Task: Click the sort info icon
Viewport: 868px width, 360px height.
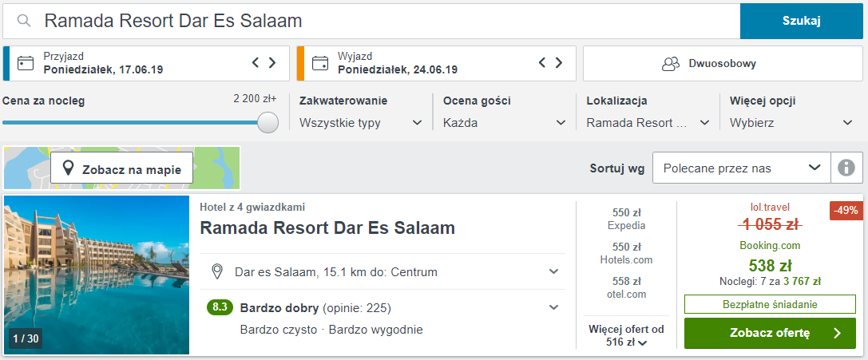Action: point(846,168)
